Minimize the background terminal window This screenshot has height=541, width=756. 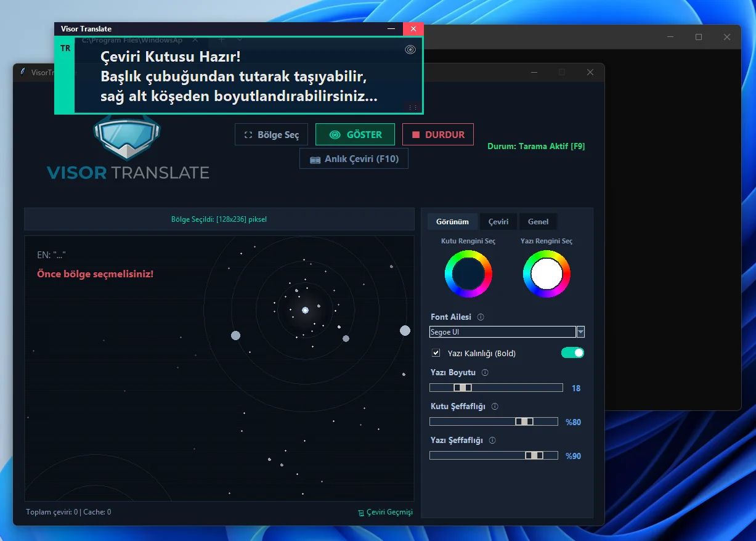(x=670, y=37)
